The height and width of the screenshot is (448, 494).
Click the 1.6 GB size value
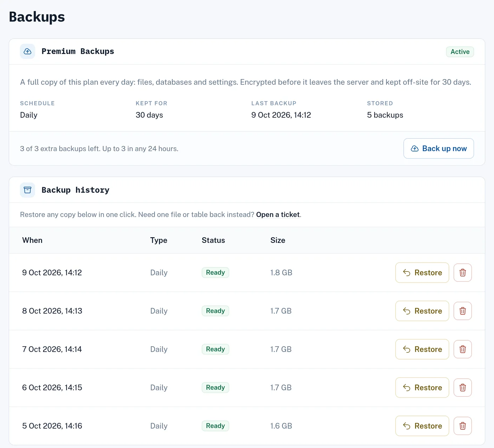click(x=281, y=426)
